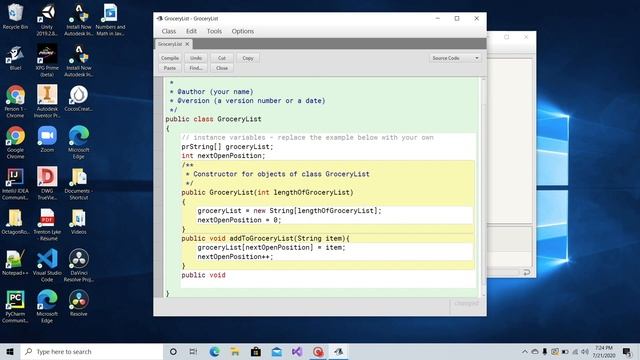
Task: Click the Recycle Bin desktop icon
Action: click(15, 17)
